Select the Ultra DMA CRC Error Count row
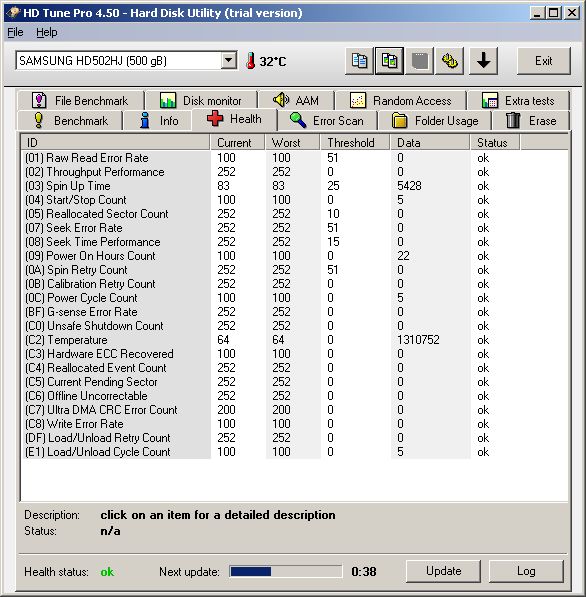 point(294,410)
